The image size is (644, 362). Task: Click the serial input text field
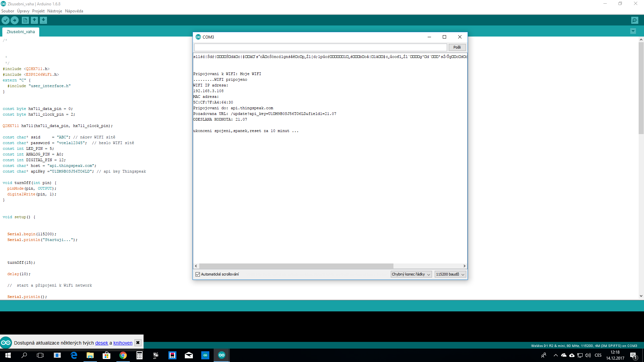click(320, 47)
